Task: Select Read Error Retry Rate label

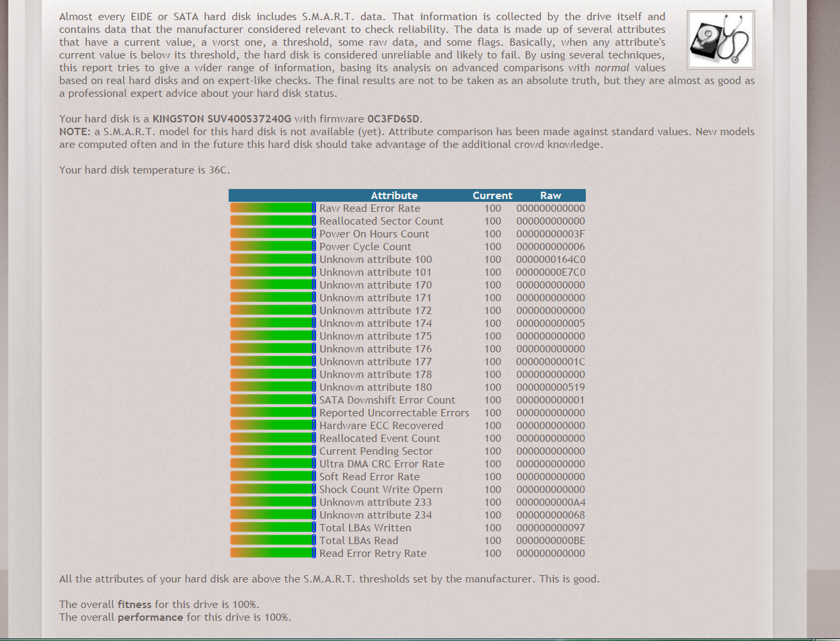Action: point(373,554)
